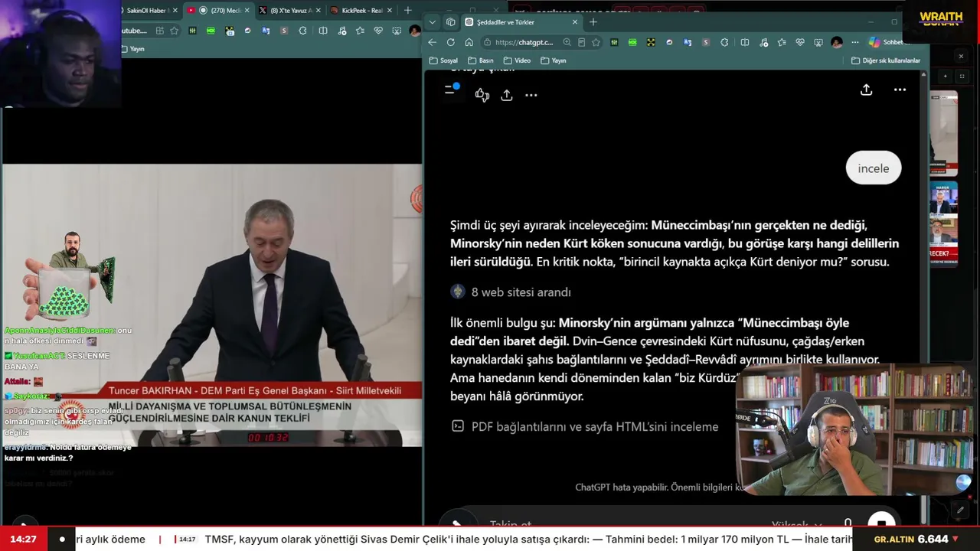Open the tab search dropdown arrow
This screenshot has width=980, height=551.
(433, 22)
